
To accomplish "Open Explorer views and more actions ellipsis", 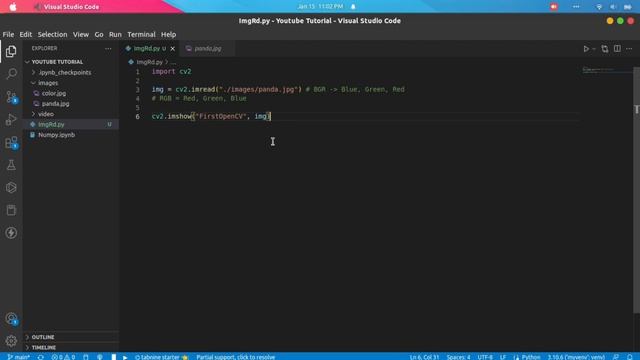I will 108,49.
